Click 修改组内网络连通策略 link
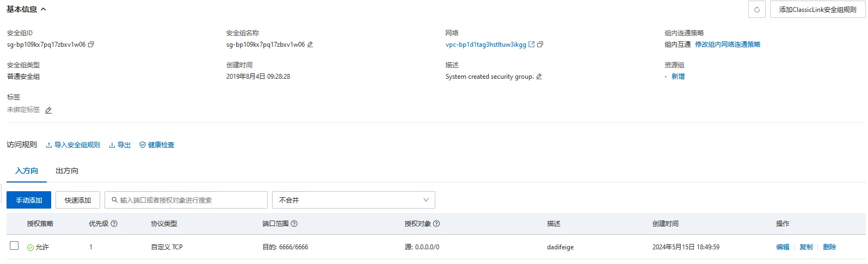Image resolution: width=868 pixels, height=264 pixels. [x=728, y=45]
